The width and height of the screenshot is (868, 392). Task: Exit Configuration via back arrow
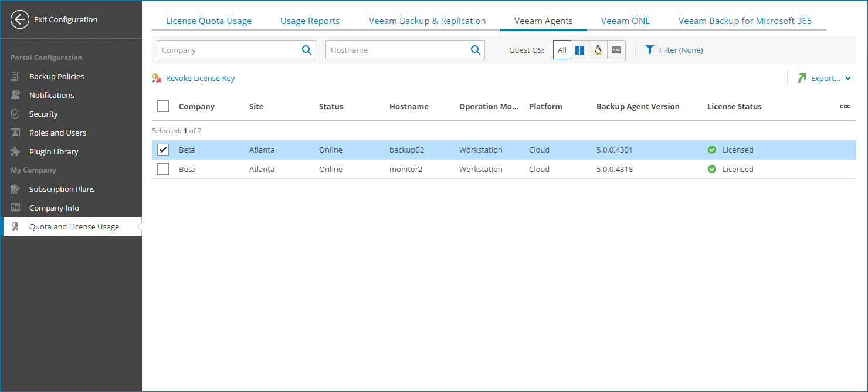pos(19,19)
